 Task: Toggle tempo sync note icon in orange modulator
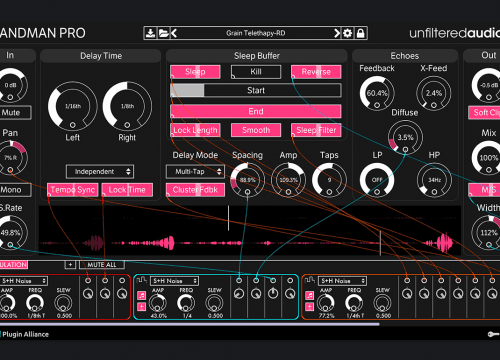310,295
